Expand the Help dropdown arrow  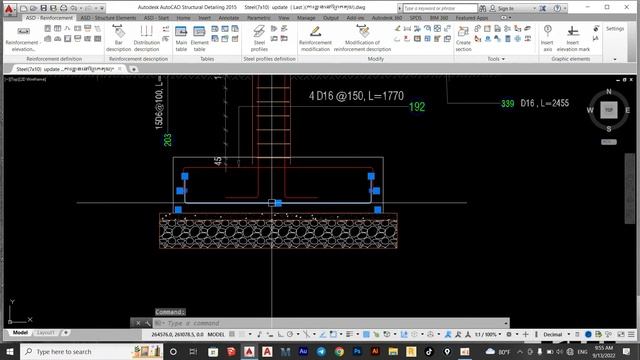pos(565,8)
